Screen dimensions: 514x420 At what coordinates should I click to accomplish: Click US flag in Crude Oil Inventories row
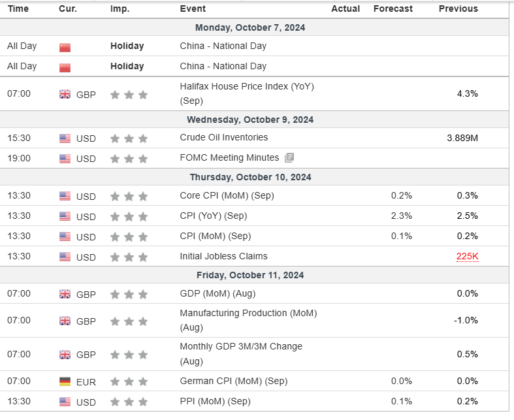point(65,138)
